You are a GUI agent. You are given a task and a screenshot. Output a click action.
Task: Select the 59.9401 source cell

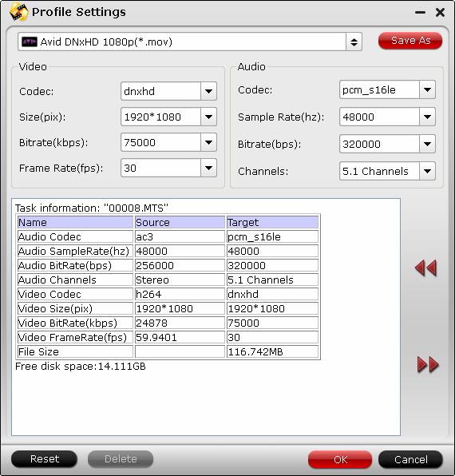pyautogui.click(x=180, y=337)
